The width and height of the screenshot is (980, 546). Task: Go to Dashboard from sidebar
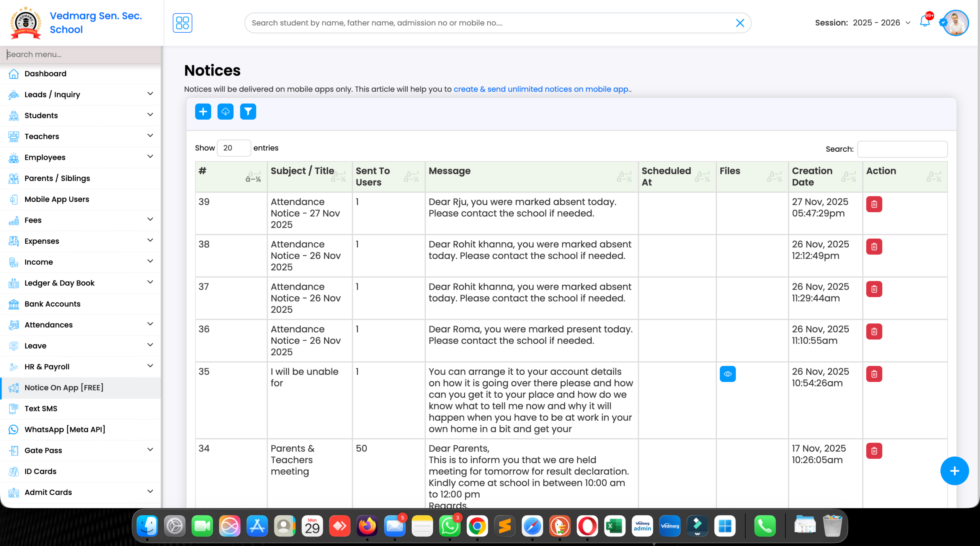click(x=45, y=74)
